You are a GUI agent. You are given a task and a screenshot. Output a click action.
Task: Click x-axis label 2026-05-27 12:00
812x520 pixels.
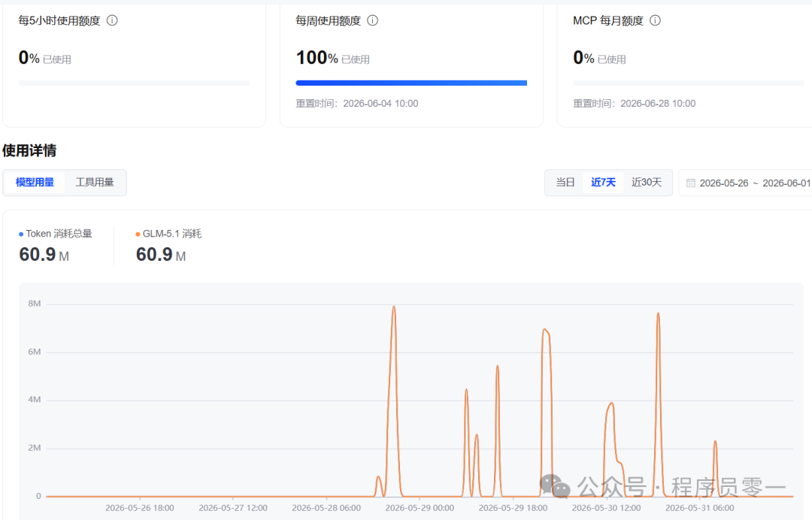coord(233,508)
